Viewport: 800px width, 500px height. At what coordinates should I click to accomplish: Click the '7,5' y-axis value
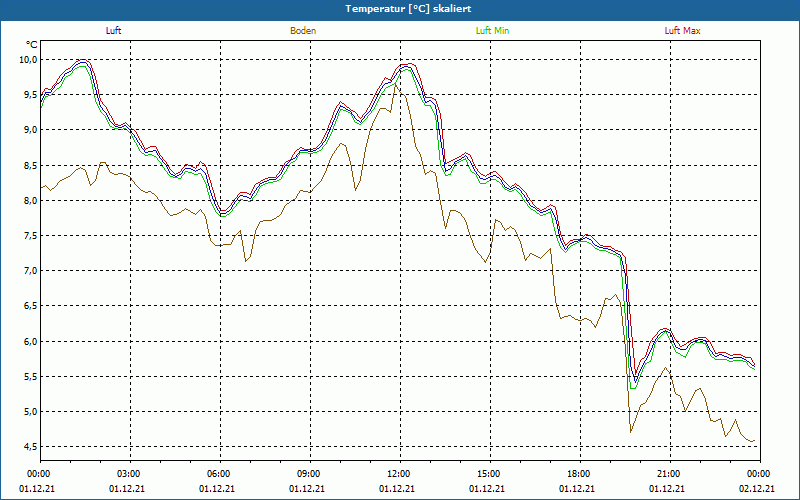coord(31,236)
